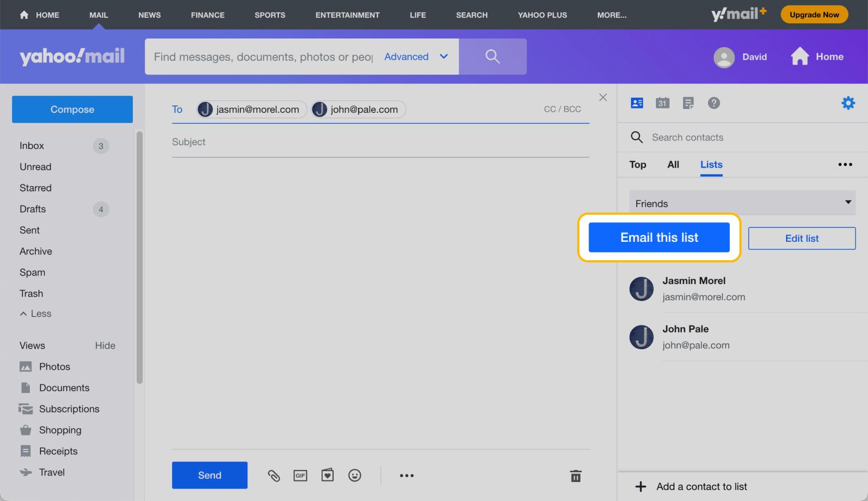Open Advanced search dropdown

pos(416,56)
